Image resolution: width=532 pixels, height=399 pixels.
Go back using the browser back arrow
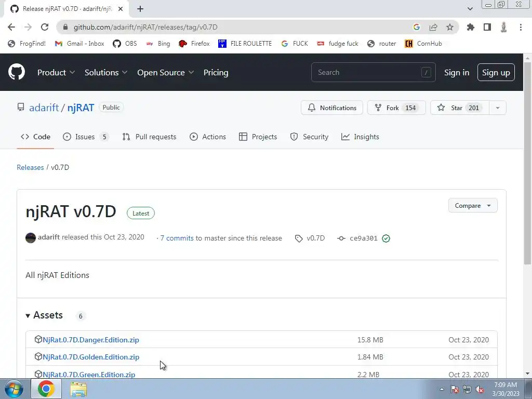11,27
